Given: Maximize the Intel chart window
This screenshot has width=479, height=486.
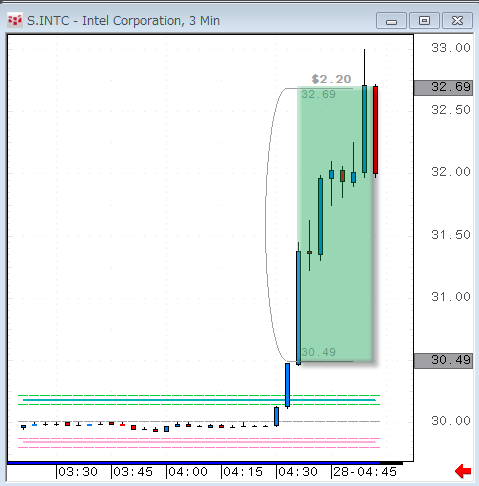Looking at the screenshot, I should click(x=424, y=21).
